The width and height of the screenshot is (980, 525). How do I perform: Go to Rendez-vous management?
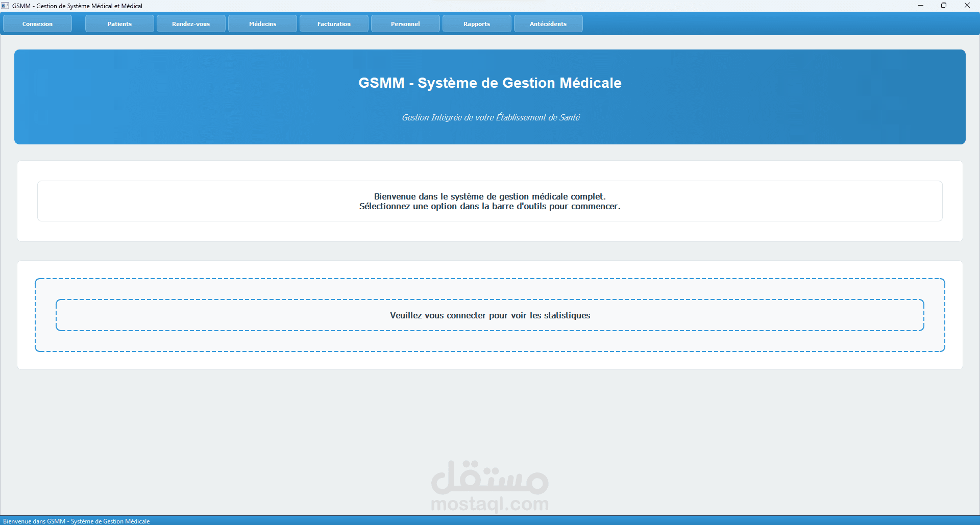pyautogui.click(x=191, y=24)
